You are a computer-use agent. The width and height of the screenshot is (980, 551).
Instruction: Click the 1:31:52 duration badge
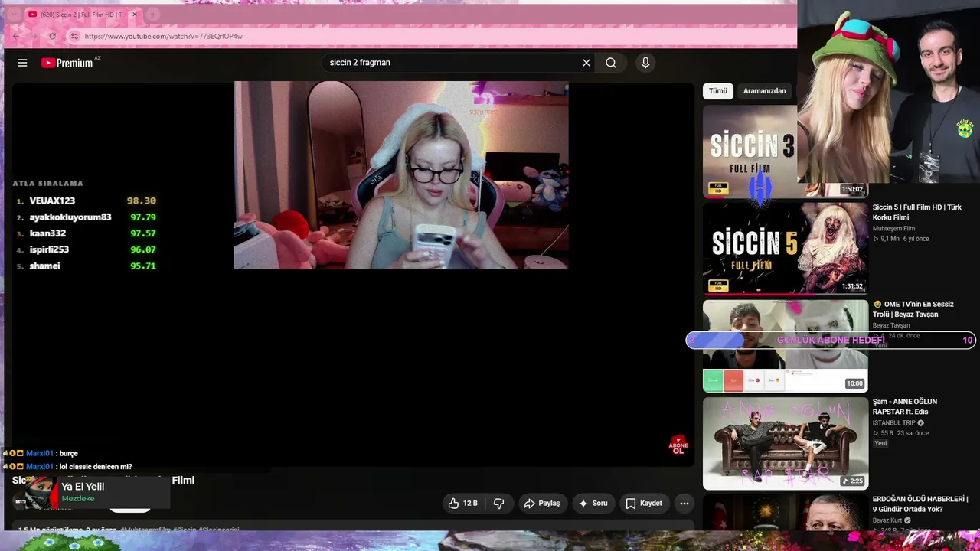click(x=852, y=286)
